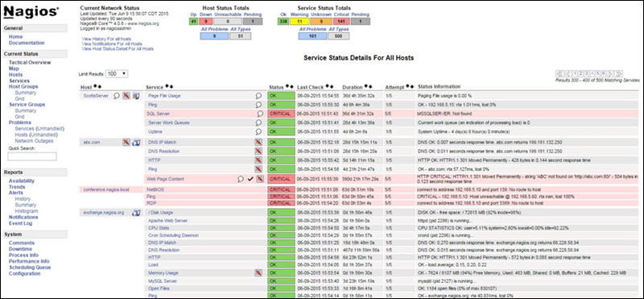Click notifications-disabled icon on abc.com DNS Resolution
Viewport: 644px width, 299px height.
258,151
